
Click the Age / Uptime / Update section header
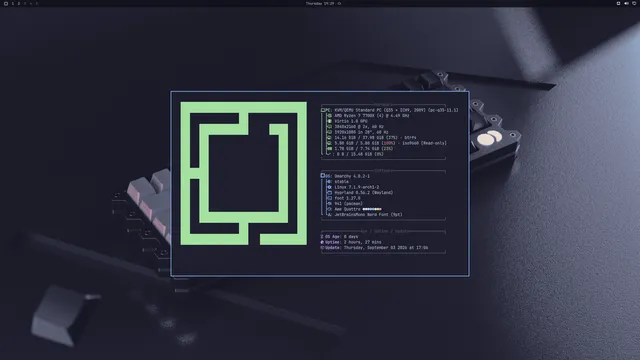point(384,231)
